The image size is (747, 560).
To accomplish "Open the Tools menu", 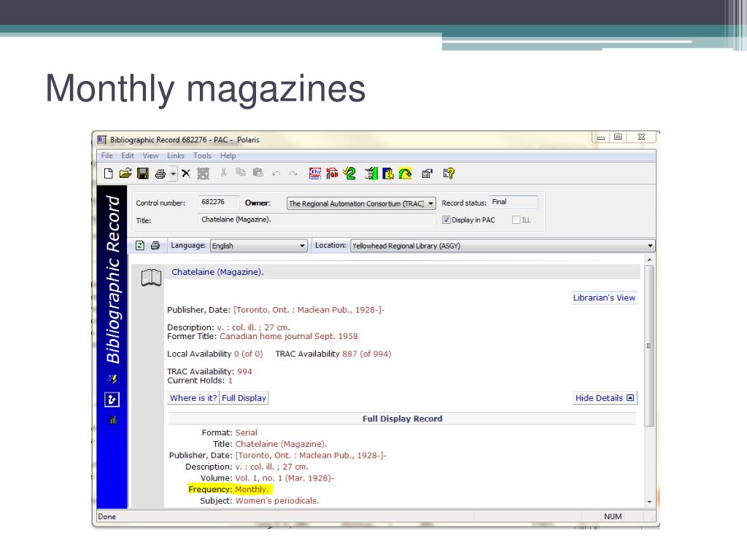I will click(x=202, y=156).
